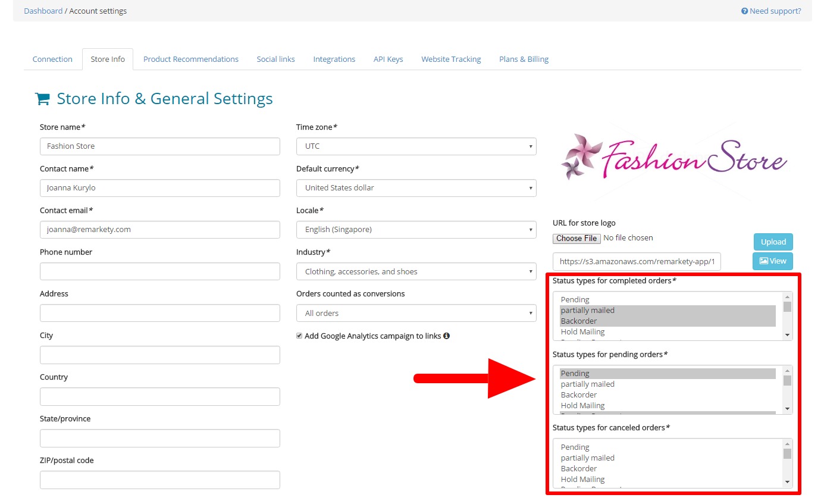
Task: Click scroll-up arrow of completed orders list
Action: pos(787,297)
